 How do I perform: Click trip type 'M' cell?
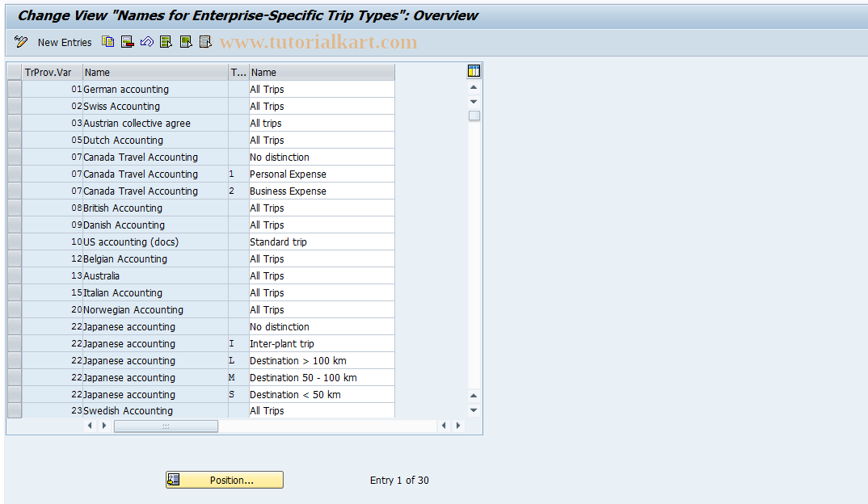click(x=238, y=378)
